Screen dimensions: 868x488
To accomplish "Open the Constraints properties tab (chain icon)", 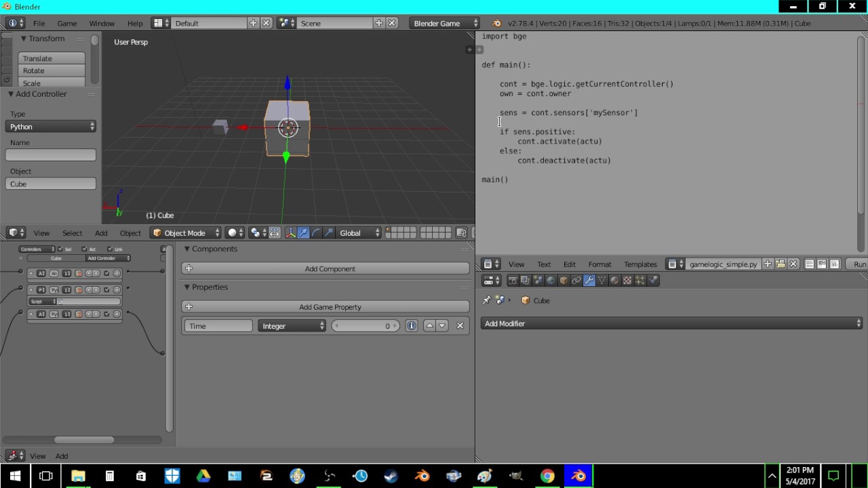I will tap(576, 281).
